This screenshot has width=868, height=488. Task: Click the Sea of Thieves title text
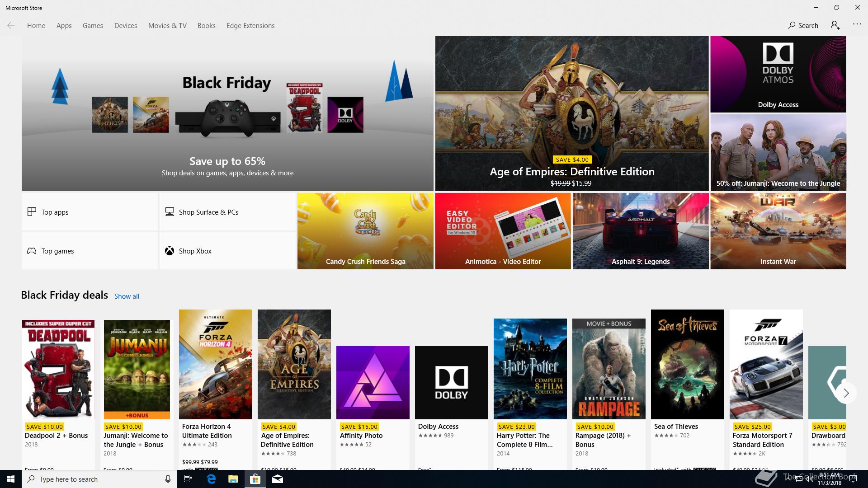tap(676, 427)
